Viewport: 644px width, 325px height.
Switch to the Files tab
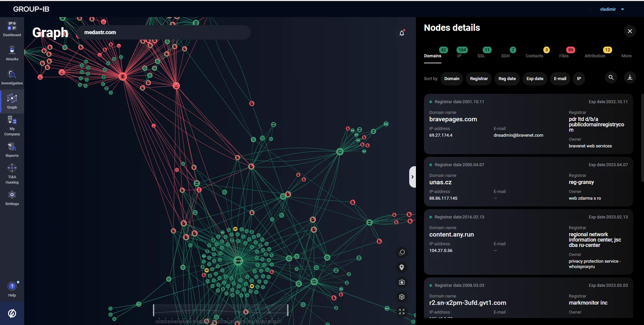point(564,56)
